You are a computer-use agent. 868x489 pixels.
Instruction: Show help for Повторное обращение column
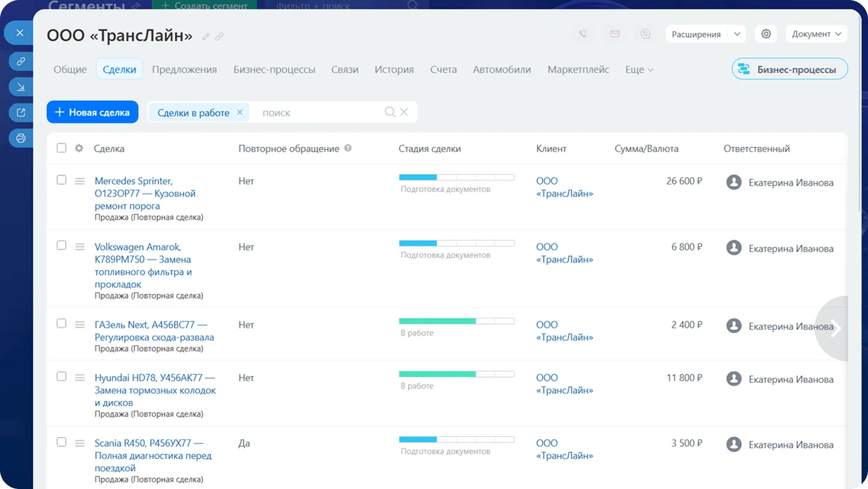pos(348,148)
